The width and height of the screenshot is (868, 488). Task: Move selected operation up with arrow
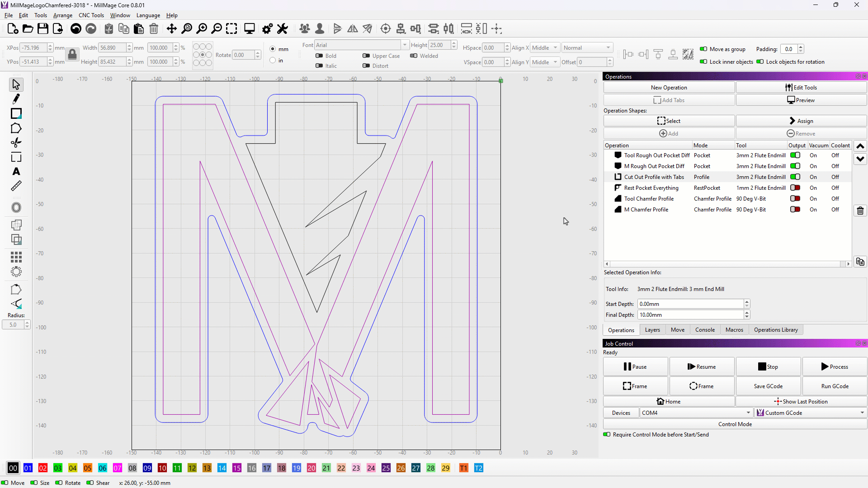pyautogui.click(x=860, y=146)
